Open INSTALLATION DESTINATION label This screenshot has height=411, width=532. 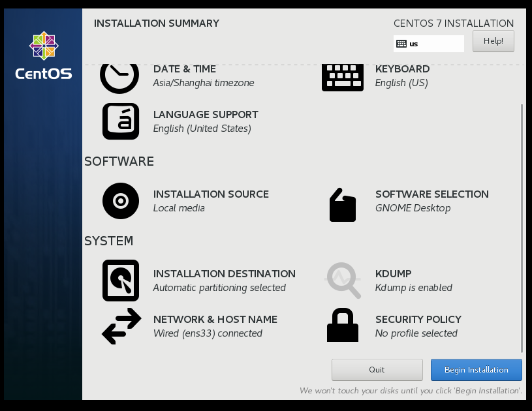tap(225, 273)
